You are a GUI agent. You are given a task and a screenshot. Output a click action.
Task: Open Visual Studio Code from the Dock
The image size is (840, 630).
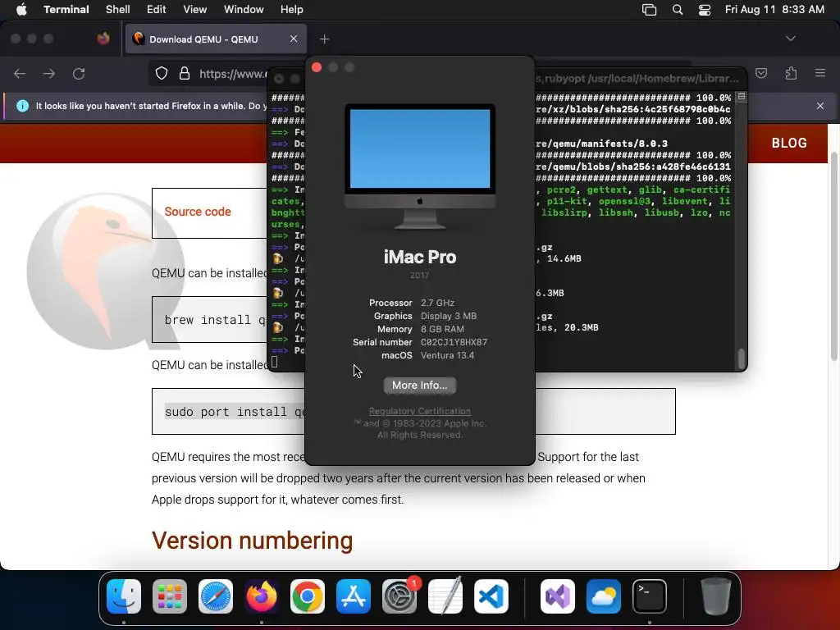(x=491, y=596)
